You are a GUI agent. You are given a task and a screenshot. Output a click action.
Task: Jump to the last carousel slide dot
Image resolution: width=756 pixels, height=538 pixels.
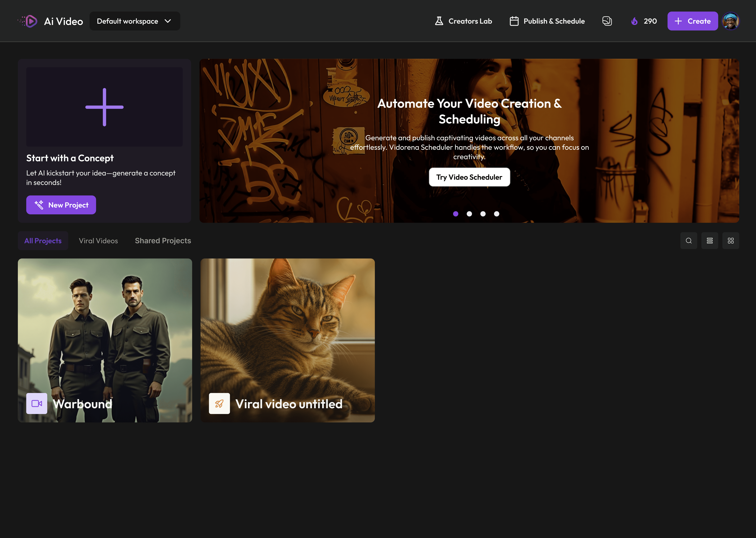497,214
